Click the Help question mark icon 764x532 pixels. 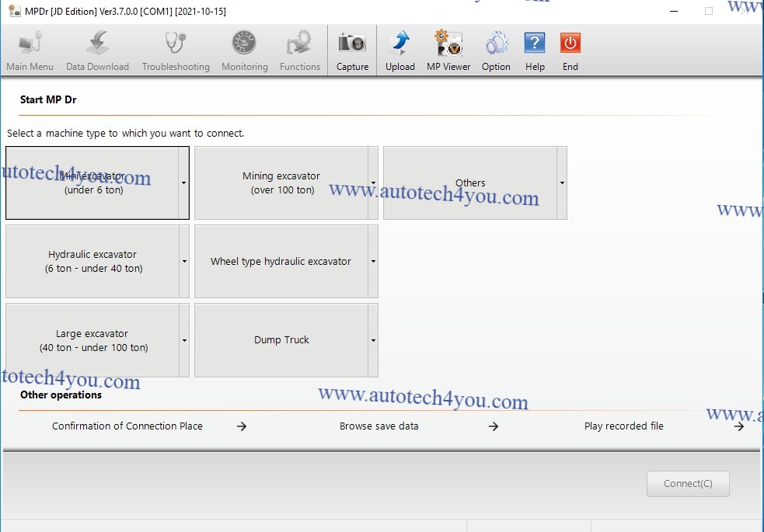click(x=535, y=43)
